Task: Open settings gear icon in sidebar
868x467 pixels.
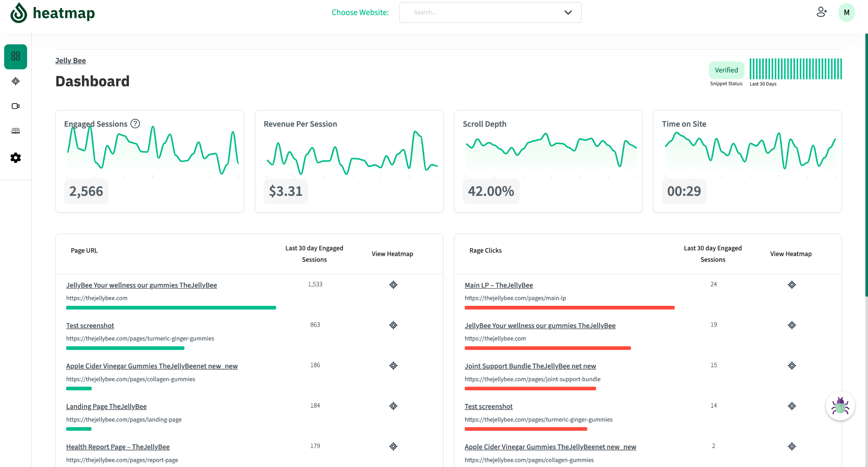Action: click(x=16, y=158)
